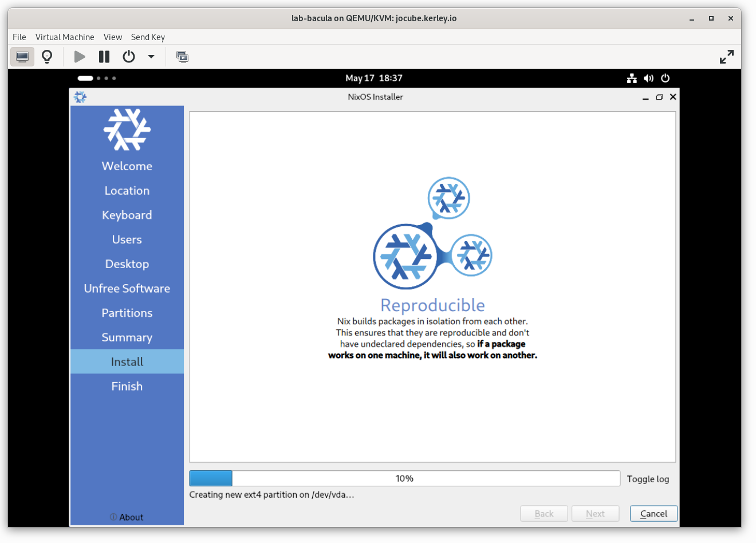
Task: Close the lab-bacula viewer window
Action: pos(731,18)
